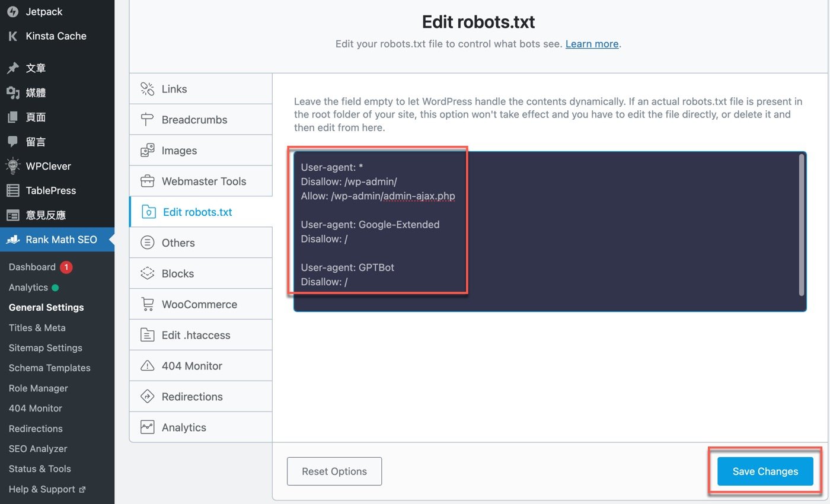Screen dimensions: 830x504
Task: Open the Edit .htaccess tab
Action: click(x=201, y=335)
